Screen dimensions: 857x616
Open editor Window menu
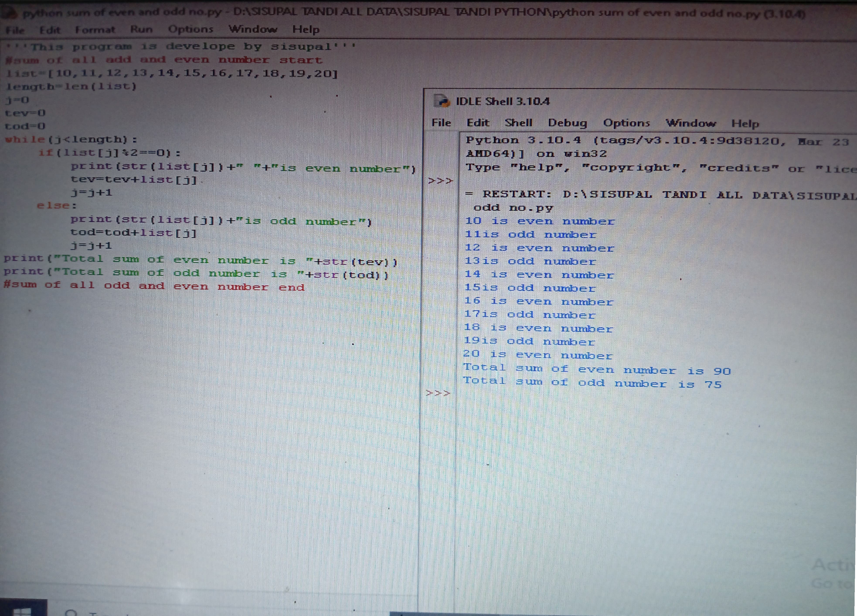coord(252,29)
